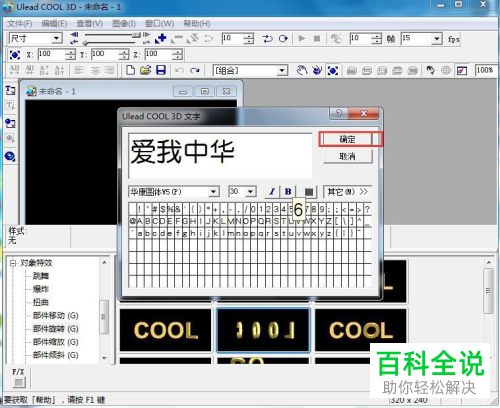This screenshot has width=500, height=408.
Task: Select the Resize object tool in main toolbar
Action: 333,70
